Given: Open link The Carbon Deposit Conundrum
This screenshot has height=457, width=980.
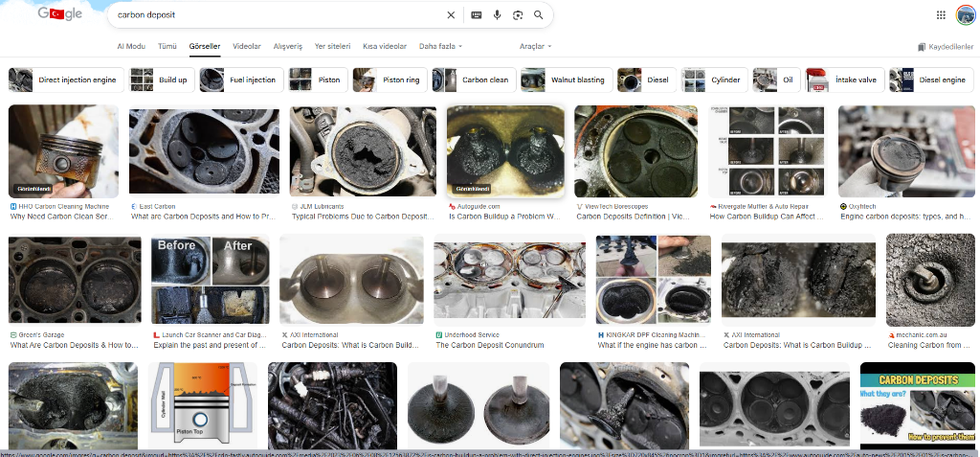Looking at the screenshot, I should [490, 345].
